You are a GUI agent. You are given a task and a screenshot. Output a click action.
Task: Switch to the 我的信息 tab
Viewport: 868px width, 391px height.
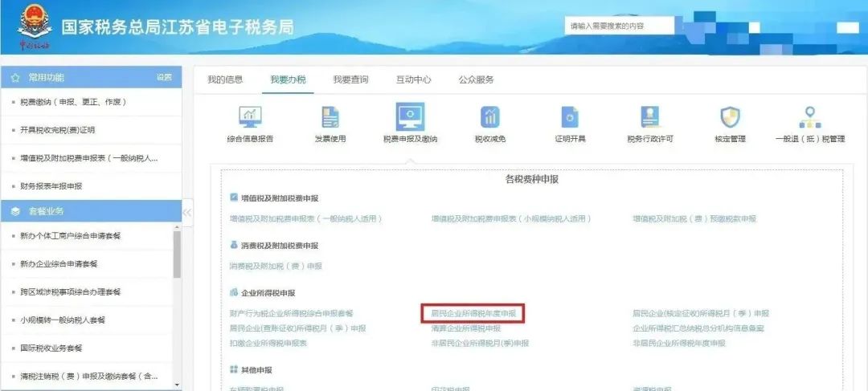click(225, 79)
